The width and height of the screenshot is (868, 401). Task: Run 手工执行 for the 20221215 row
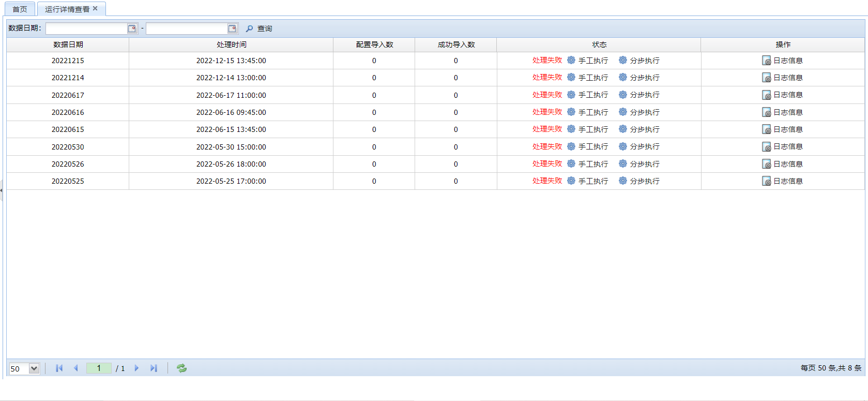coord(588,61)
